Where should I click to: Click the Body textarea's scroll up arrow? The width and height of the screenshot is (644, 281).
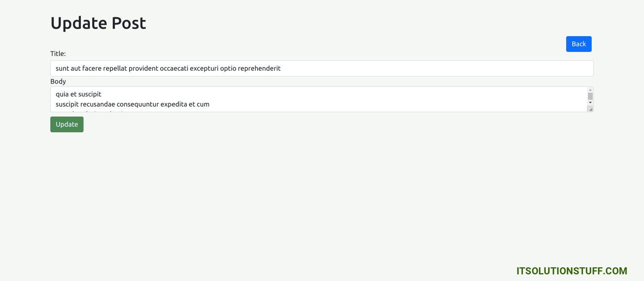point(590,90)
